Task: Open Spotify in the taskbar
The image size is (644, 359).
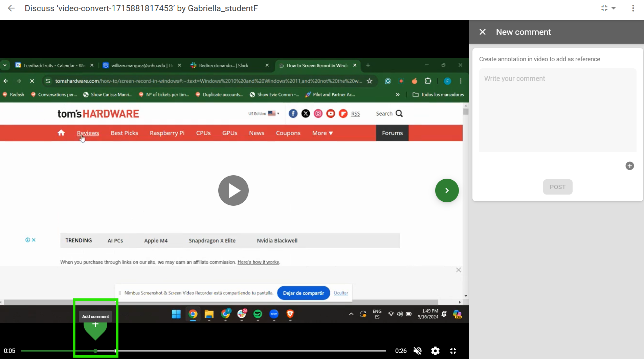Action: [x=258, y=314]
